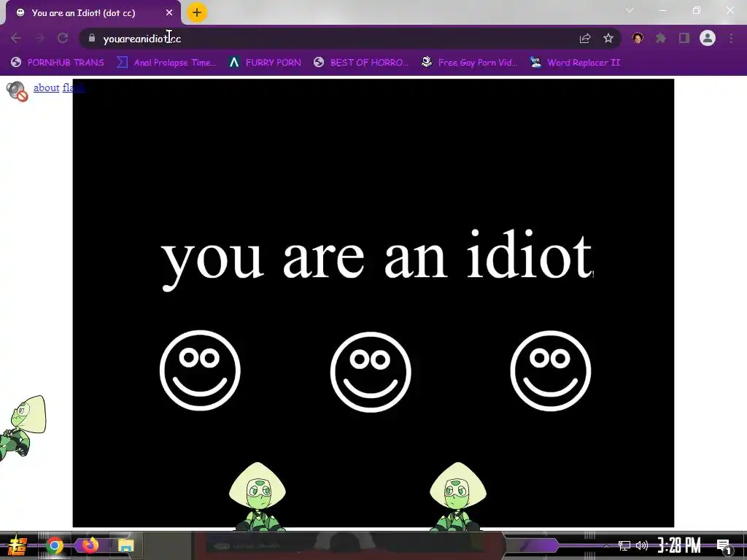Click the you are an idiot text

pyautogui.click(x=377, y=259)
